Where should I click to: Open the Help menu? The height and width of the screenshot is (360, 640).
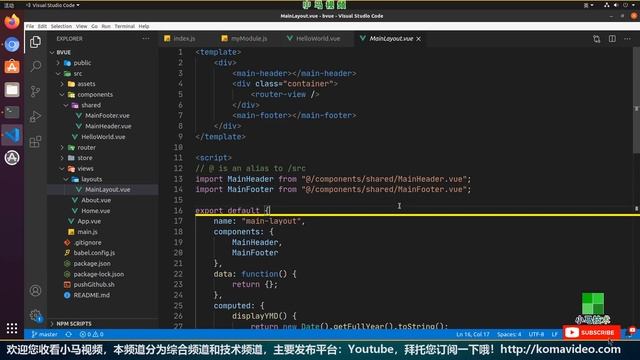click(x=144, y=26)
